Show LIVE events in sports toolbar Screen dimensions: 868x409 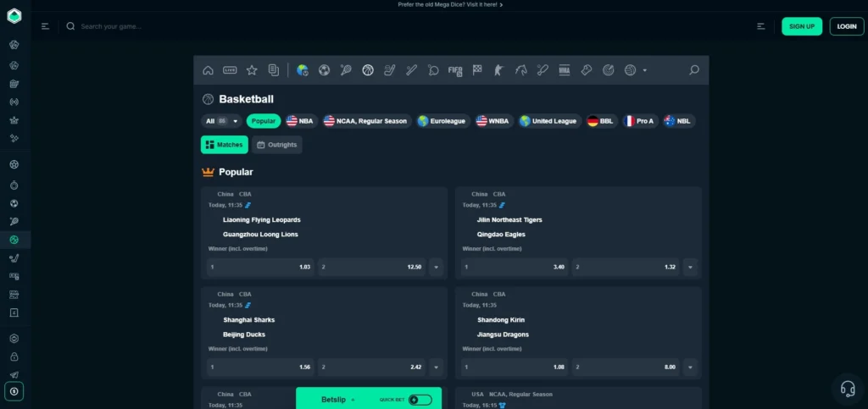point(230,70)
